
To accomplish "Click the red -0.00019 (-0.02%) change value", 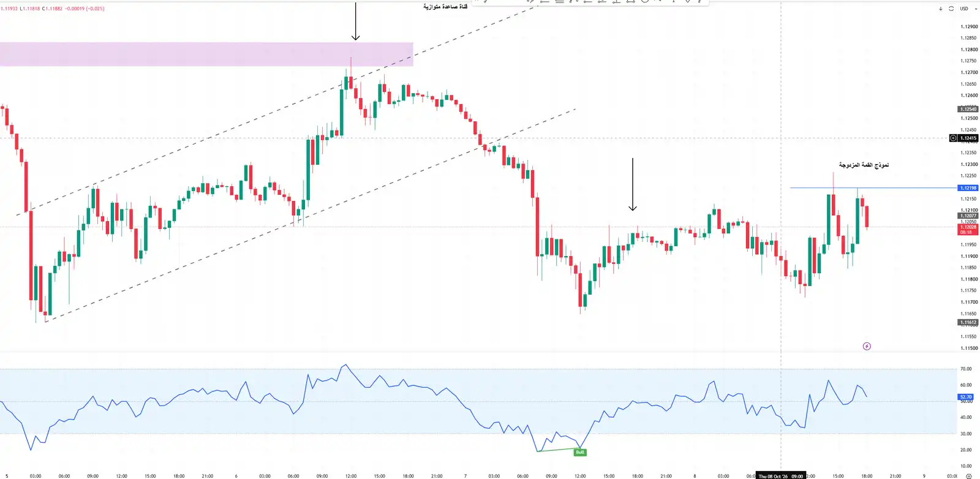I will click(x=85, y=9).
